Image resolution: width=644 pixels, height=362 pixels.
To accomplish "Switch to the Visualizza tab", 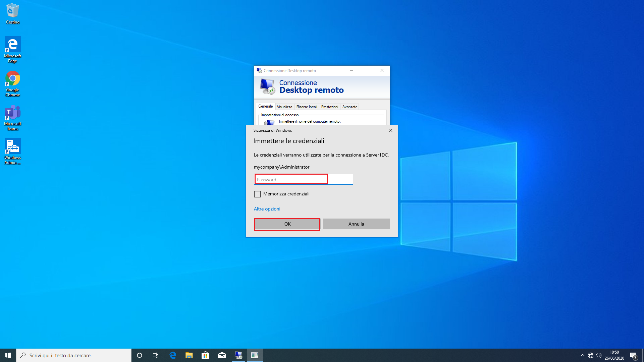I will coord(284,107).
